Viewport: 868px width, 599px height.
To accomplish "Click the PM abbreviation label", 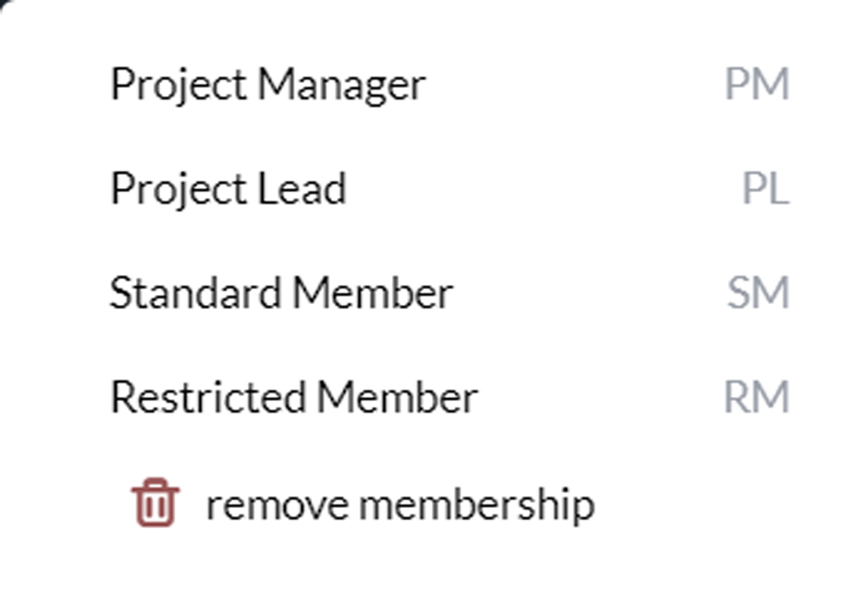I will pos(757,84).
